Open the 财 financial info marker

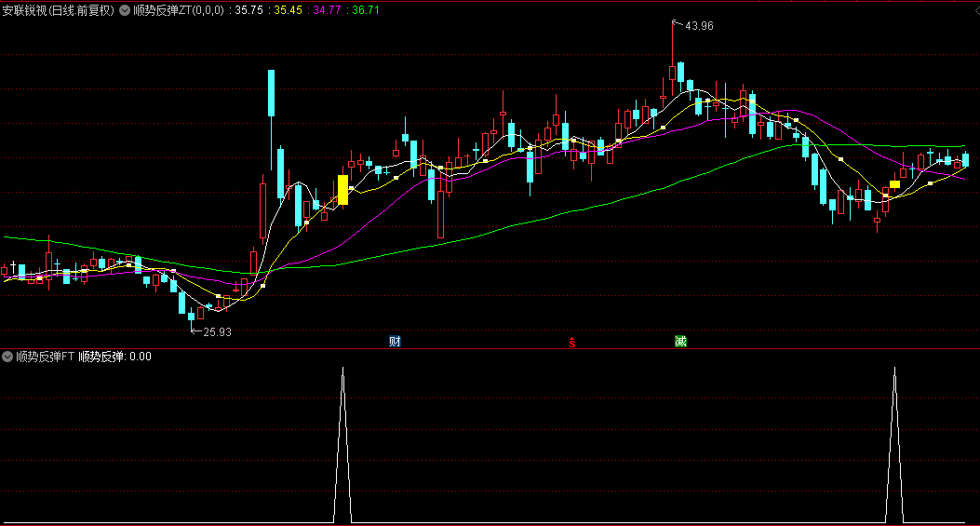[395, 342]
